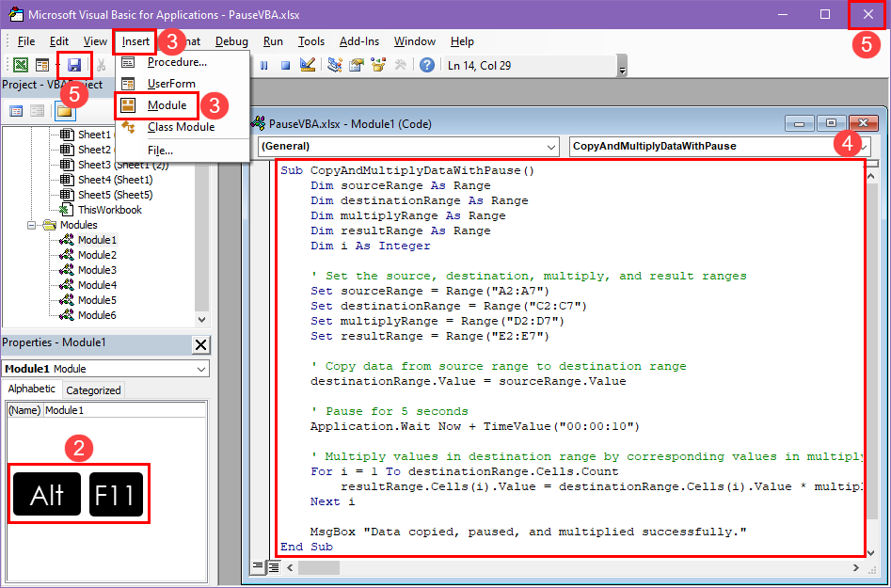Click the Cut scissors icon
Image resolution: width=891 pixels, height=588 pixels.
pos(102,65)
